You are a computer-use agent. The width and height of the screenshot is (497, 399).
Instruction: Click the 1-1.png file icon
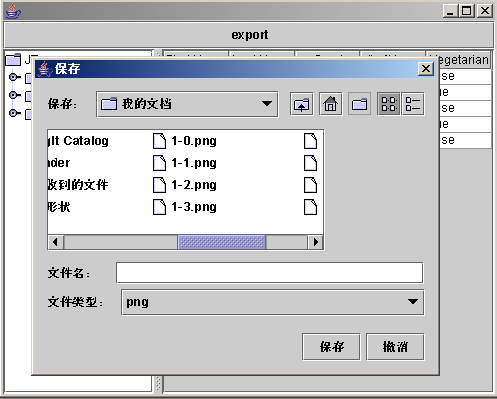159,163
